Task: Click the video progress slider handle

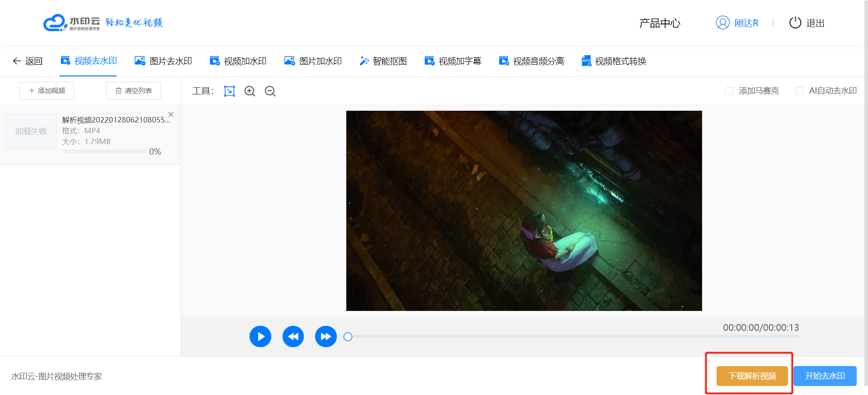Action: [x=348, y=337]
